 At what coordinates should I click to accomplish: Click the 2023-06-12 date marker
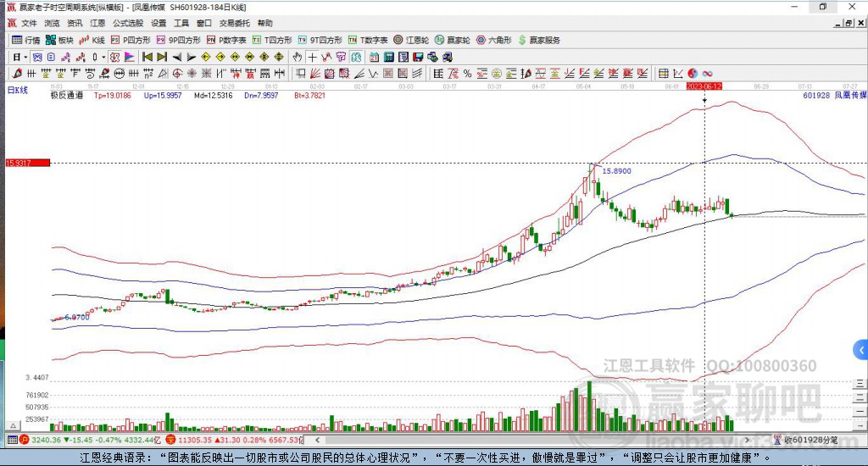tap(704, 86)
